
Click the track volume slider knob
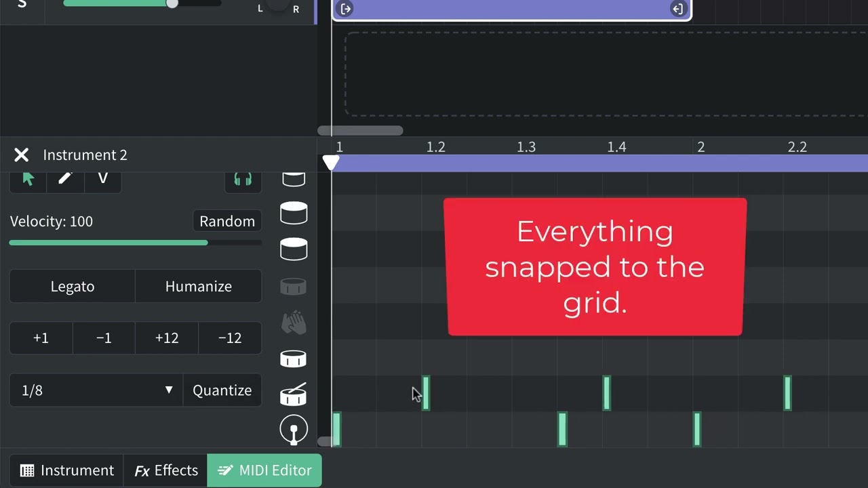pyautogui.click(x=172, y=3)
